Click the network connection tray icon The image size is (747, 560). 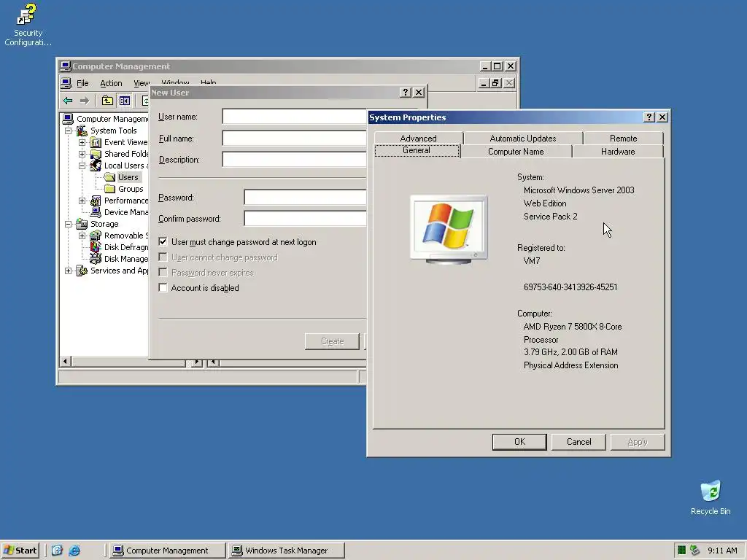point(695,551)
